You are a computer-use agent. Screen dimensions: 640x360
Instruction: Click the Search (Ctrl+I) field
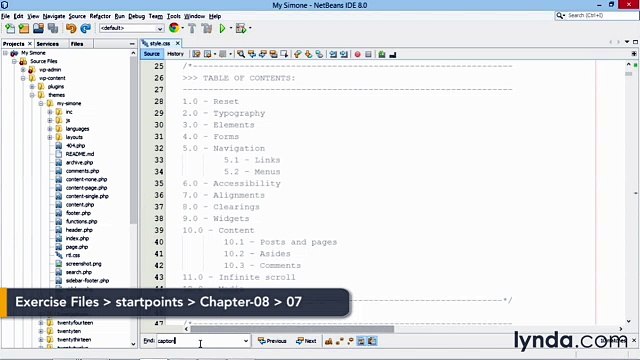coord(597,16)
